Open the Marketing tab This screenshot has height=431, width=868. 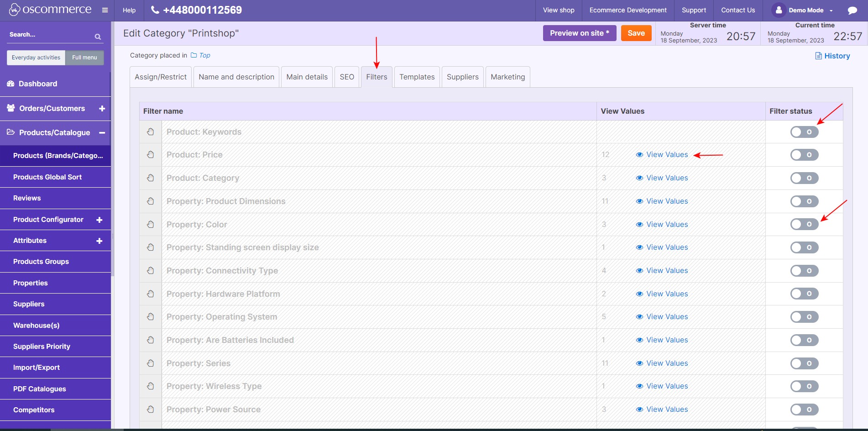point(508,77)
